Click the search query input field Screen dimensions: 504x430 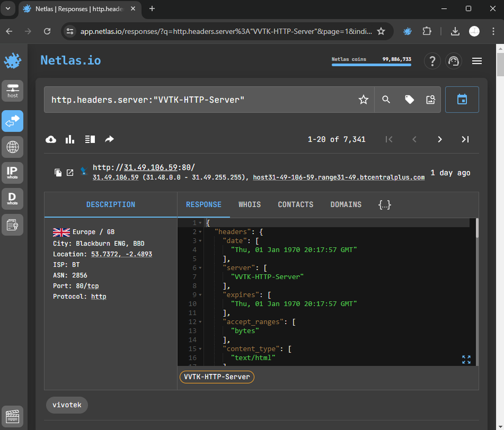pyautogui.click(x=200, y=100)
